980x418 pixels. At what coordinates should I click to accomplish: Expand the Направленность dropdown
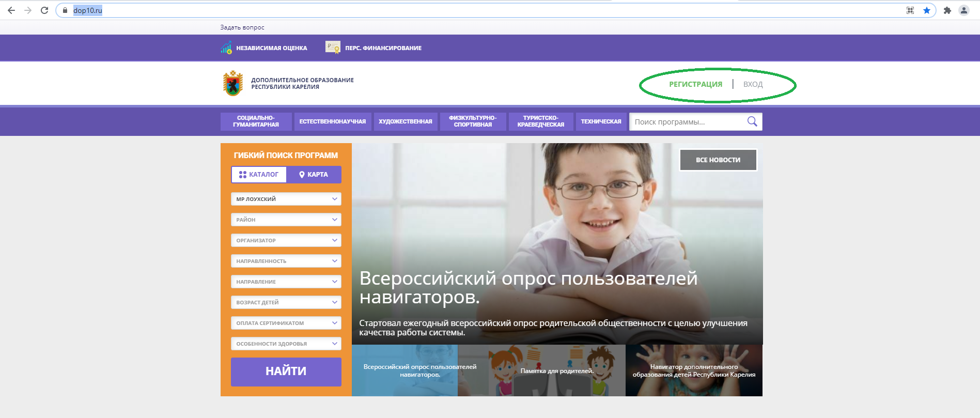point(286,261)
